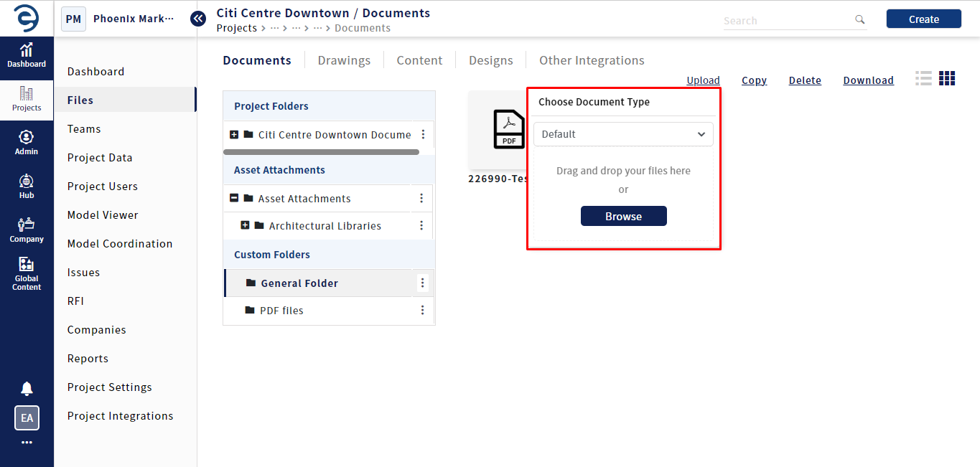
Task: Open the Projects icon in left rail
Action: 27,99
